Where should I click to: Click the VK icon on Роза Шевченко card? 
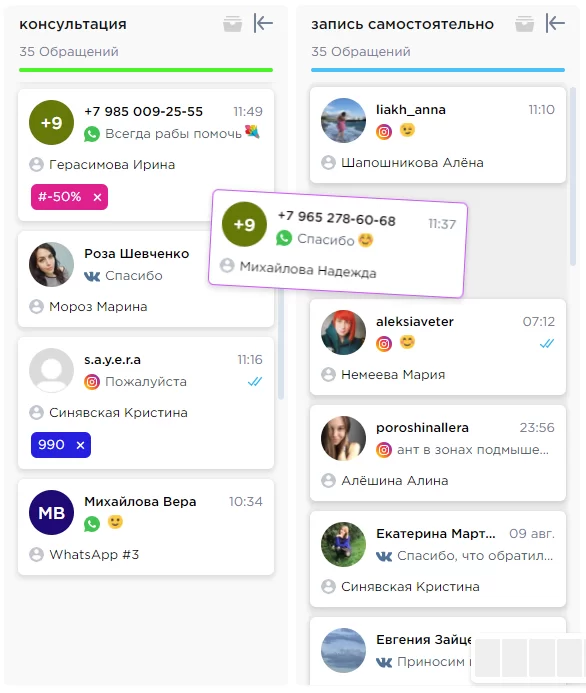[92, 276]
